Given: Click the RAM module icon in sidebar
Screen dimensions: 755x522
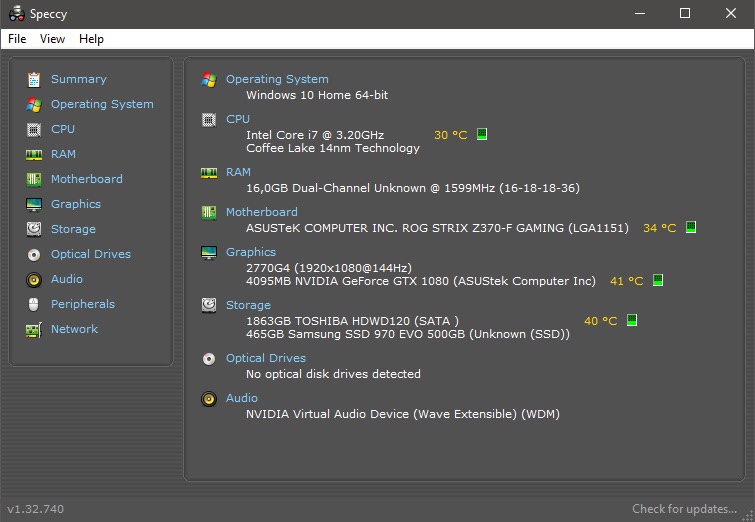Looking at the screenshot, I should 34,154.
